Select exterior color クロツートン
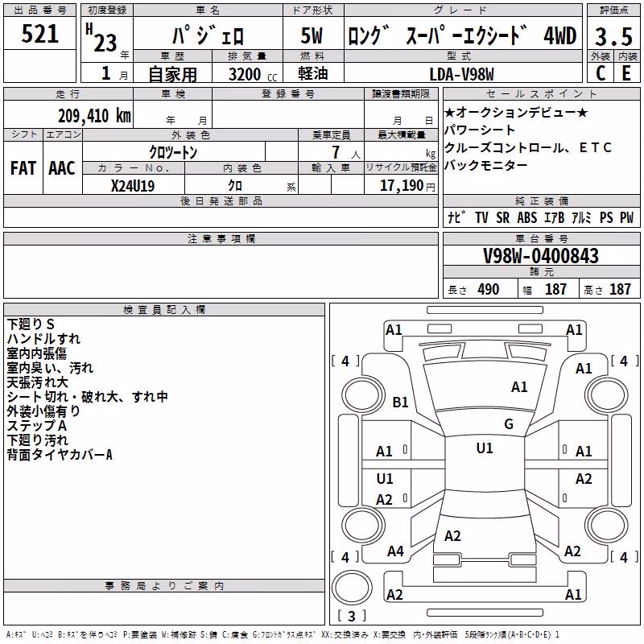This screenshot has width=644, height=644. click(173, 152)
